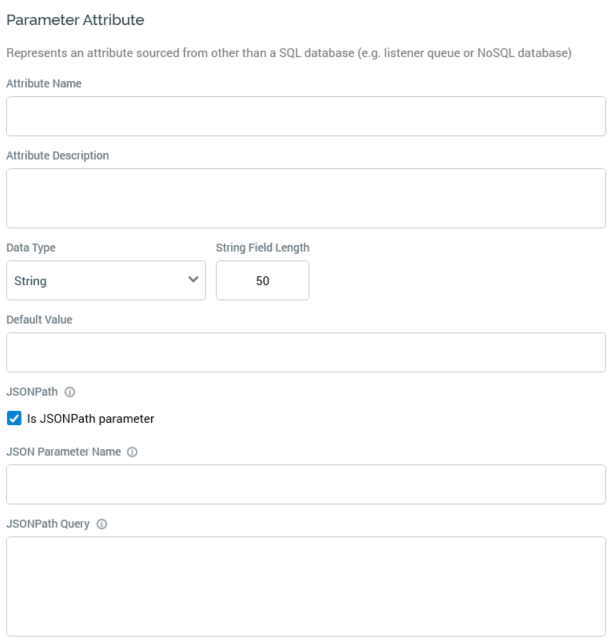Uncheck the Is JSONPath parameter checkbox
The height and width of the screenshot is (641, 611).
coord(14,419)
